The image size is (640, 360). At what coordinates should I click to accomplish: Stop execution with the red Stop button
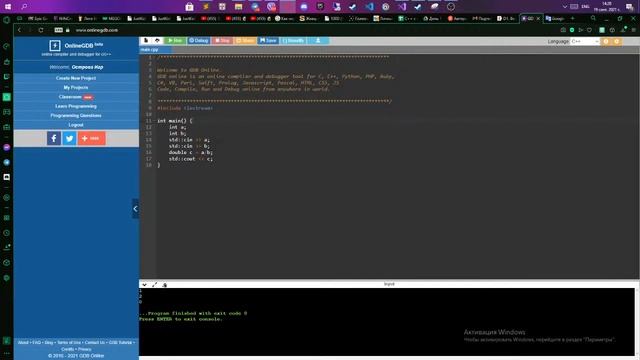[x=222, y=40]
